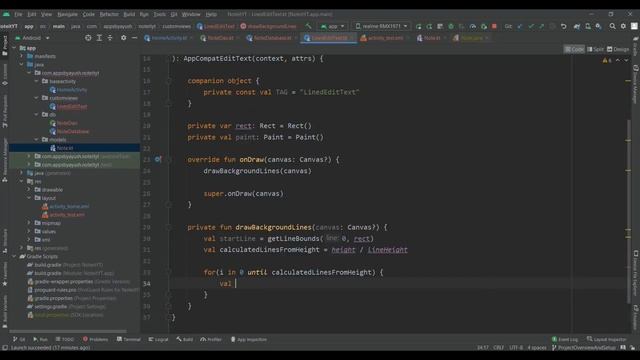Click Expand All icon in Project panel

pyautogui.click(x=99, y=38)
